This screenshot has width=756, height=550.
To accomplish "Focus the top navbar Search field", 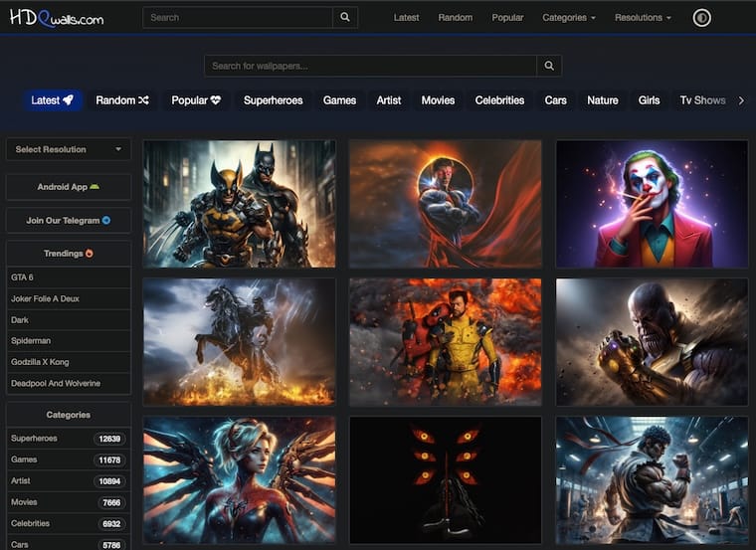I will (237, 17).
